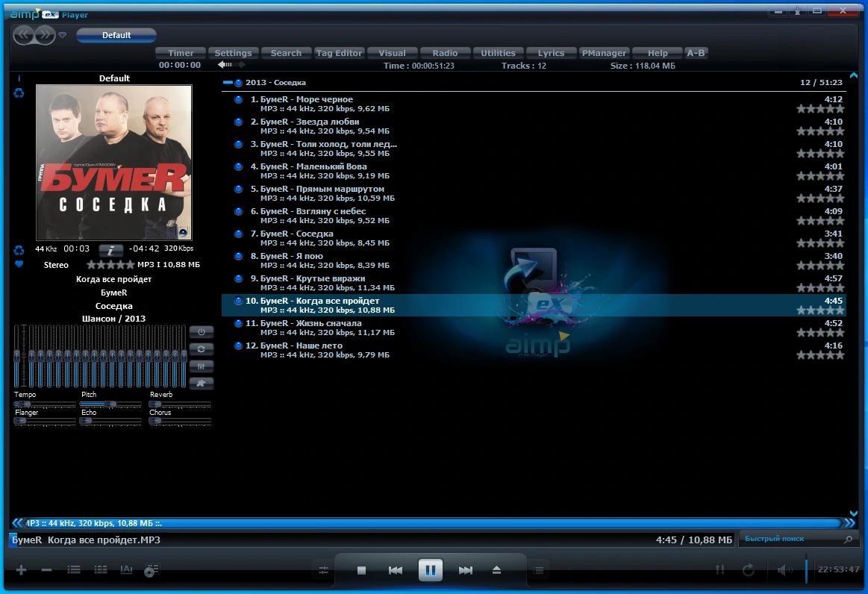The height and width of the screenshot is (594, 868).
Task: Select track 7 'Соседка'
Action: pos(534,238)
